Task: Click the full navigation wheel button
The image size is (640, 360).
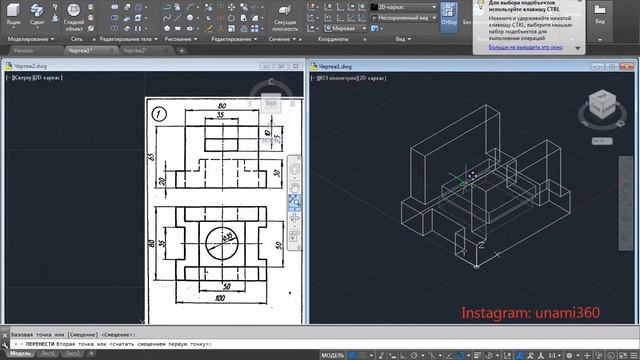Action: pyautogui.click(x=294, y=169)
